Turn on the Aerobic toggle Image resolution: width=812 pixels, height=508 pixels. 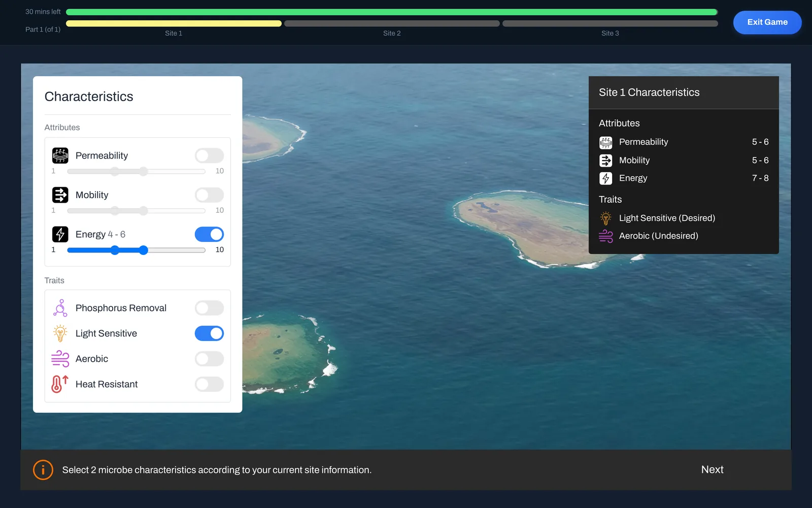point(209,359)
